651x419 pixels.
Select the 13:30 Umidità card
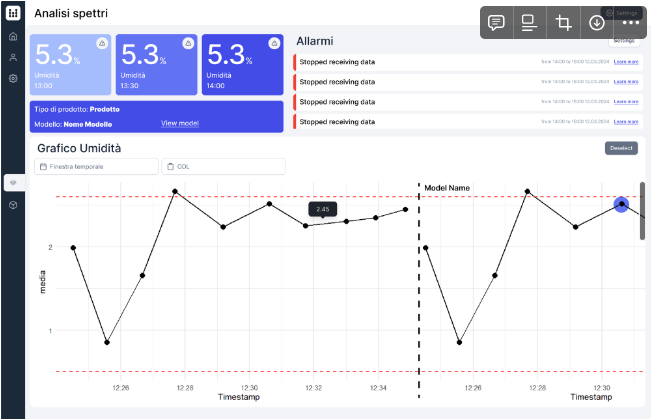click(x=156, y=66)
